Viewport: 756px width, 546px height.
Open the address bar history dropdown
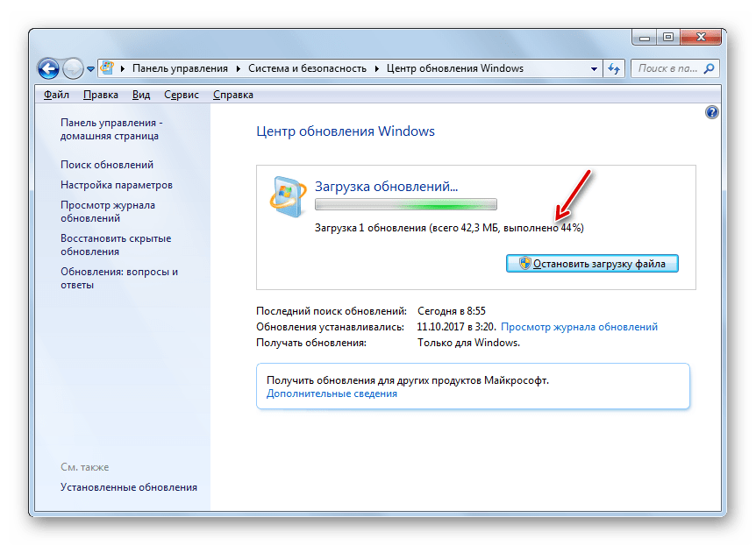pos(594,69)
